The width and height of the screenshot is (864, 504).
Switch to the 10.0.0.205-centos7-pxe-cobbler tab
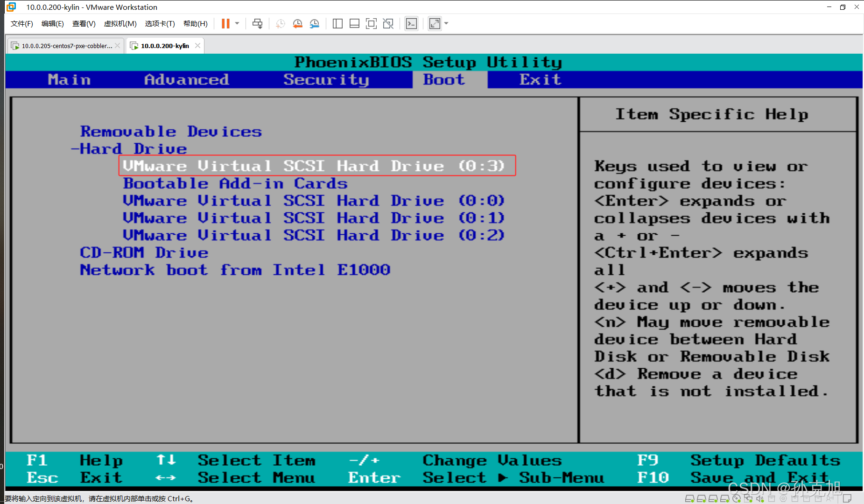(x=67, y=46)
